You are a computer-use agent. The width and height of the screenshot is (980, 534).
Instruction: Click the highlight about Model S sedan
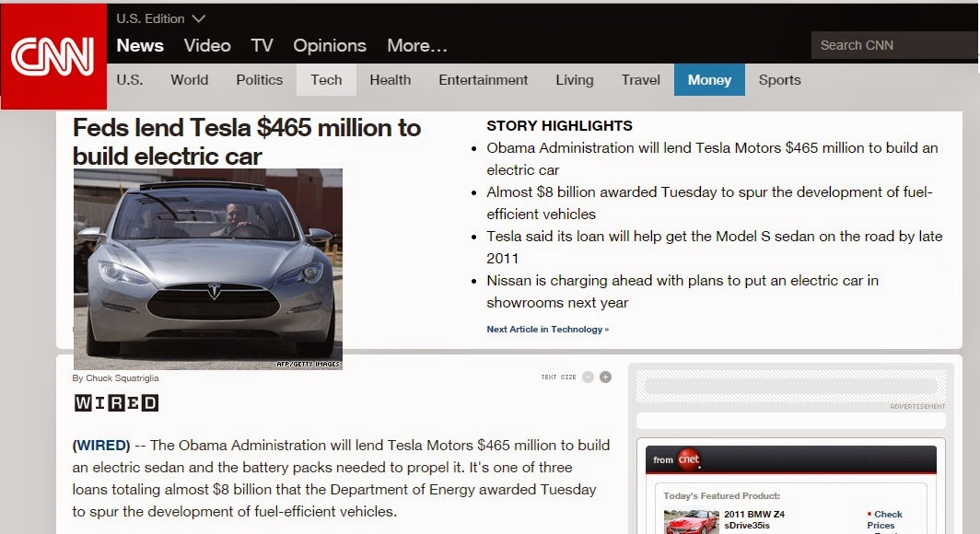715,248
